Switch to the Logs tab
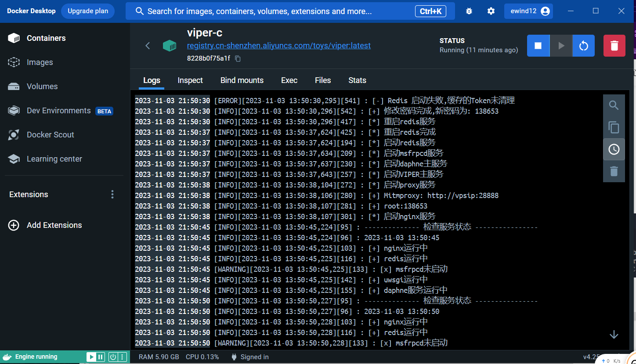 [152, 80]
